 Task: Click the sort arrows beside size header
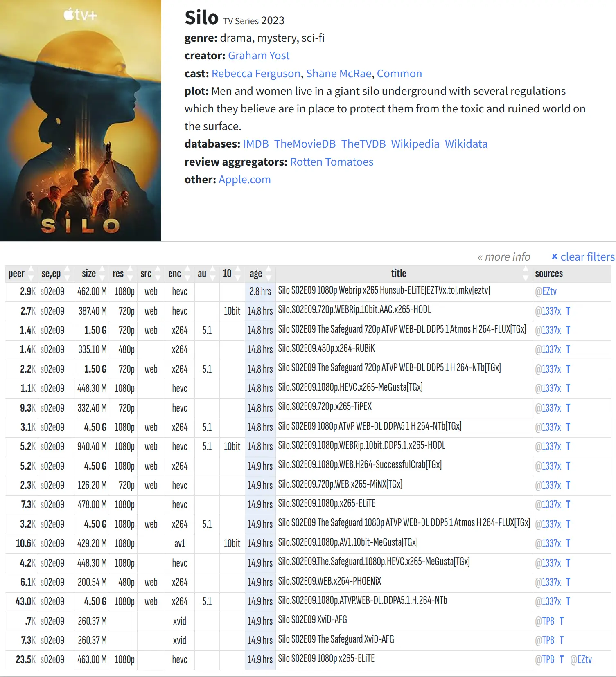(102, 274)
